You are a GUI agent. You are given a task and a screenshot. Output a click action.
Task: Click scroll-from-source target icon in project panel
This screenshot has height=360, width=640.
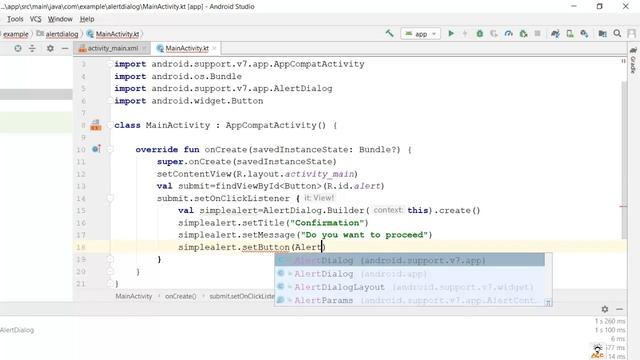coord(18,49)
